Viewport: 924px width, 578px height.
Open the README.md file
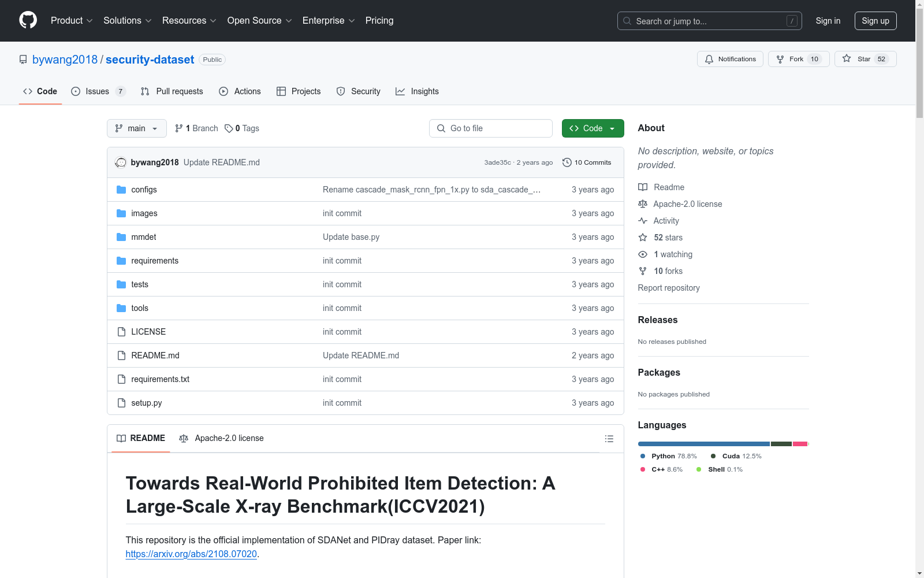coord(155,355)
